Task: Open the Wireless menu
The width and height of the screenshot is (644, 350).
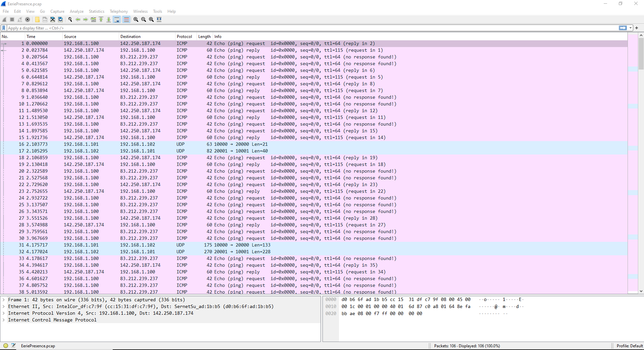Action: [x=140, y=11]
